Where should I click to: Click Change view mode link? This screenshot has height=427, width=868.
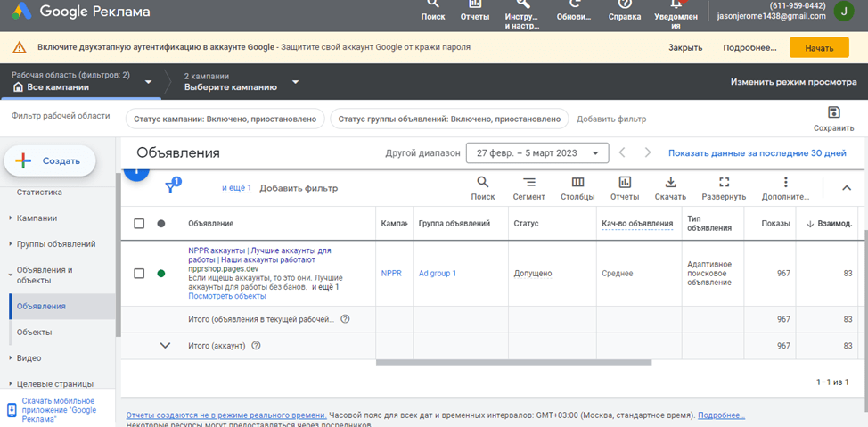click(793, 82)
